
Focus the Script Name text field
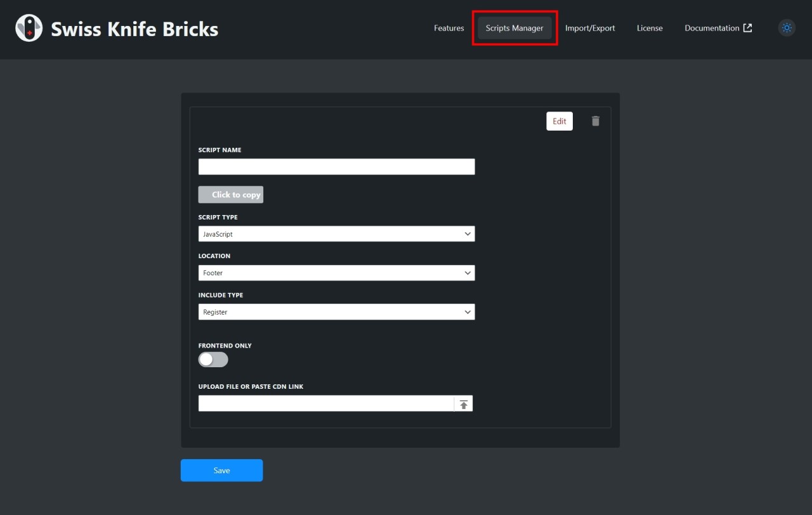pyautogui.click(x=336, y=167)
